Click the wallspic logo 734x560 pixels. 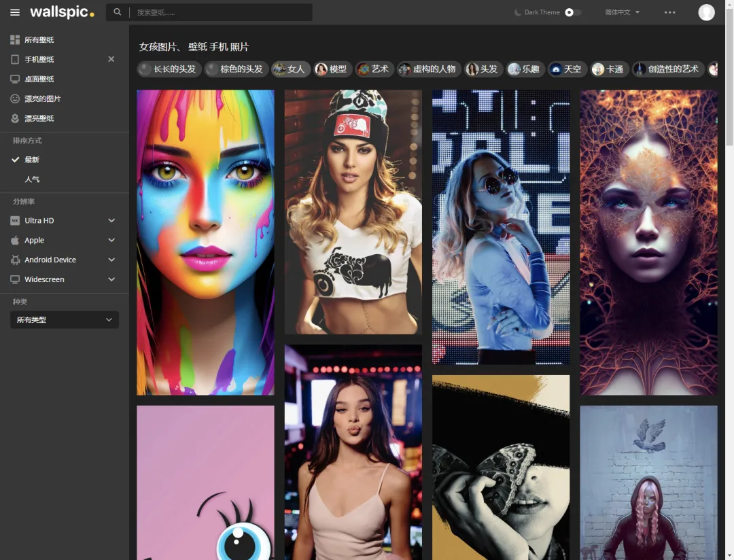tap(62, 12)
